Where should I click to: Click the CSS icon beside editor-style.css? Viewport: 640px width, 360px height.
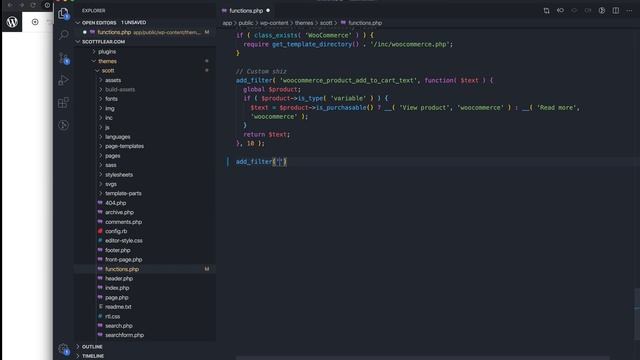(100, 240)
